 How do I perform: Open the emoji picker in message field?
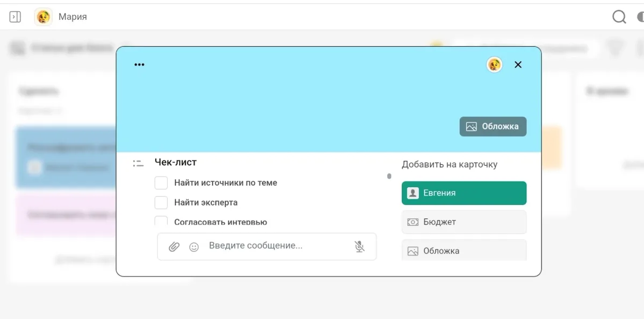click(194, 246)
